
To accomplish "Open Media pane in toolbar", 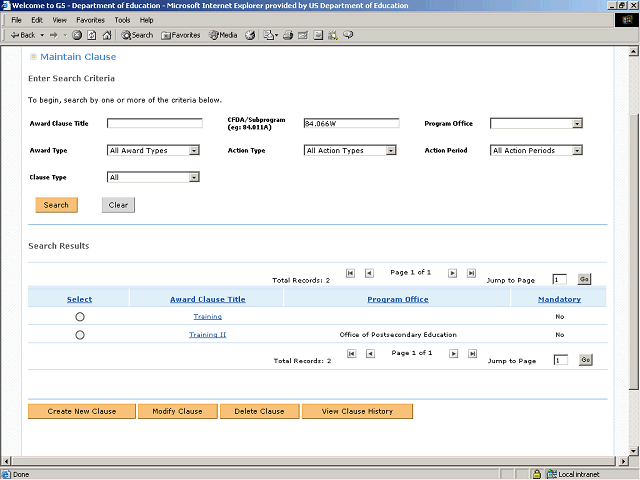I will tap(223, 35).
